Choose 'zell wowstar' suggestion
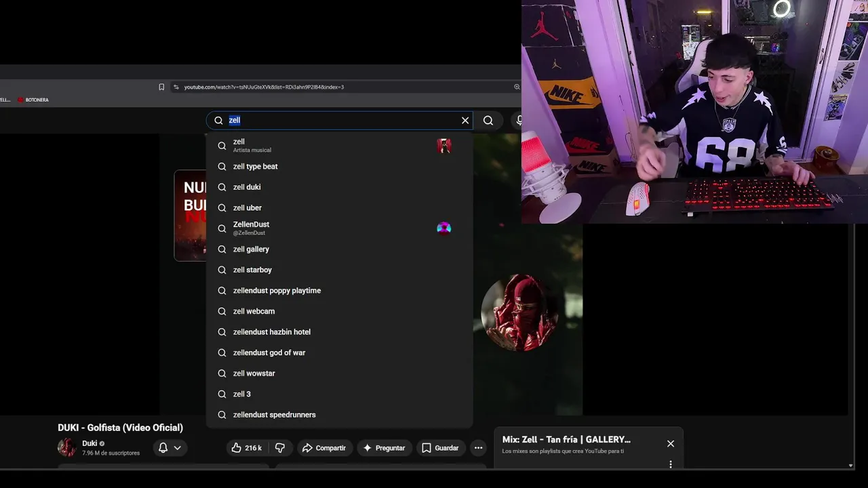 pos(339,373)
